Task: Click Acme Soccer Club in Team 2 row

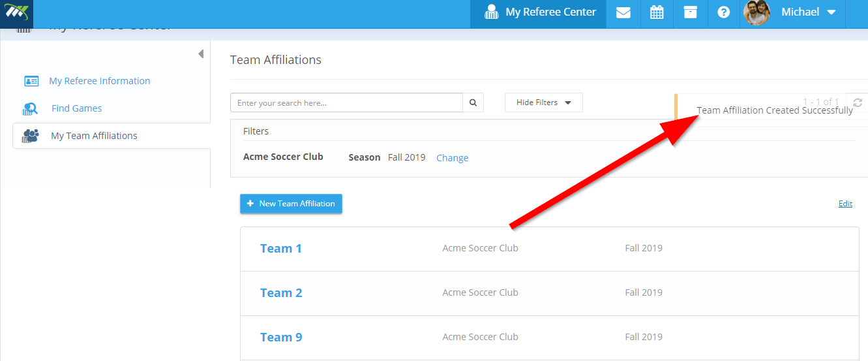Action: 481,292
